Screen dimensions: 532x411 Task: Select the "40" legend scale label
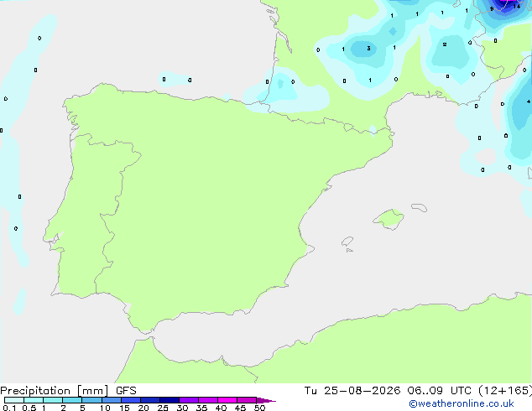coord(221,408)
